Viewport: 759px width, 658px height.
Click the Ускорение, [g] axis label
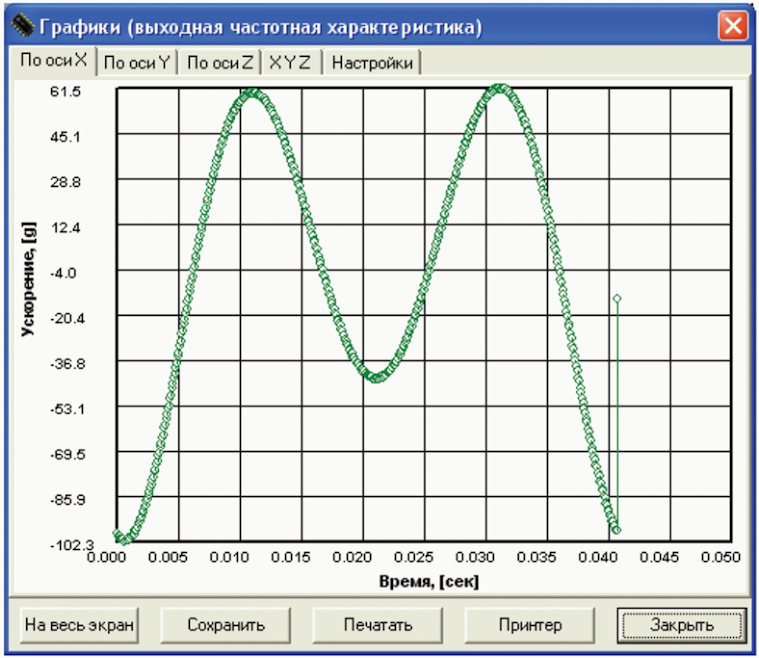click(x=29, y=279)
